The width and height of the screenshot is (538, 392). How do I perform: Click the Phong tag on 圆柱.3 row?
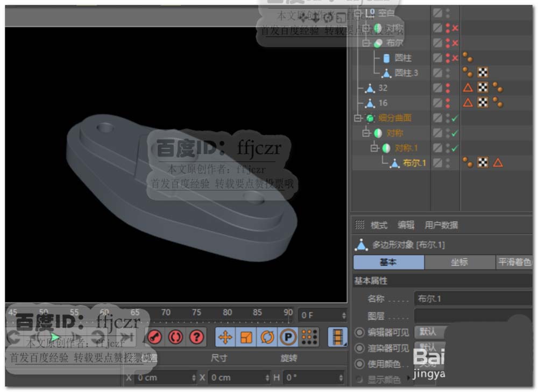[x=468, y=73]
